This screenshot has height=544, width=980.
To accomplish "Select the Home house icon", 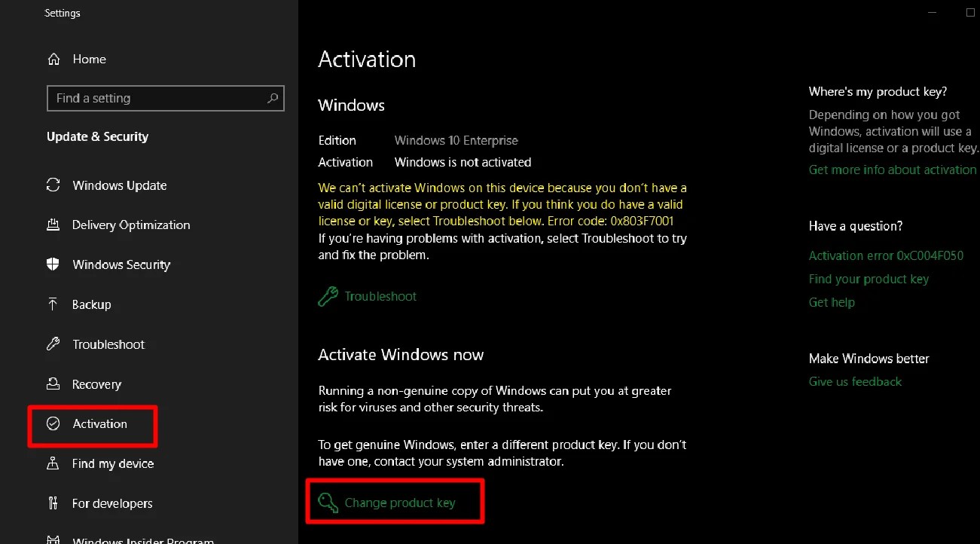I will pos(53,59).
